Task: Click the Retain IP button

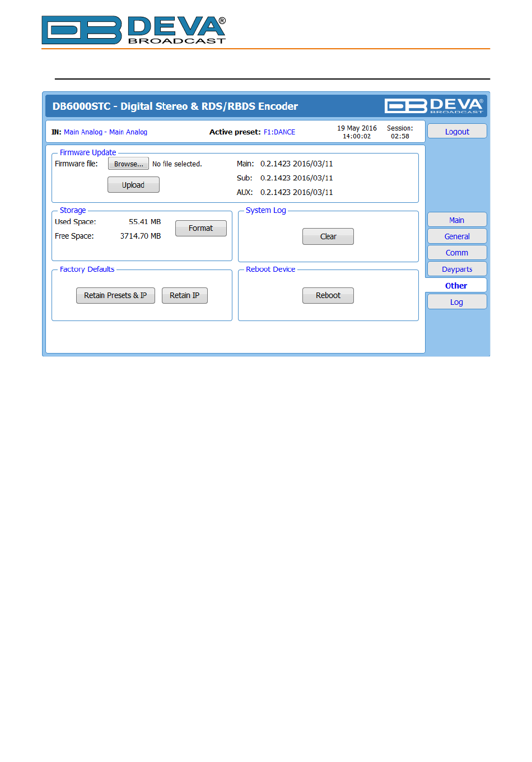Action: pos(185,295)
